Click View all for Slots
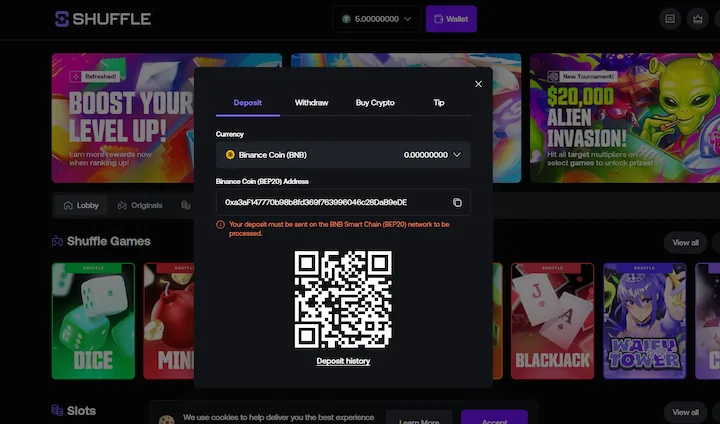720x424 pixels. click(685, 412)
